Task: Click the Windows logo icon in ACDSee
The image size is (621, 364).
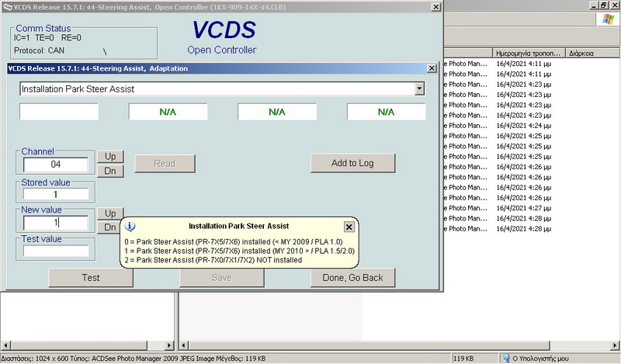Action: (608, 19)
